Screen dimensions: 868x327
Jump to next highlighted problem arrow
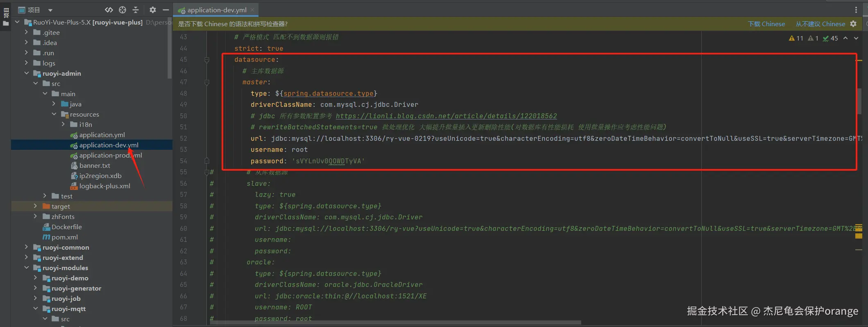pos(856,38)
